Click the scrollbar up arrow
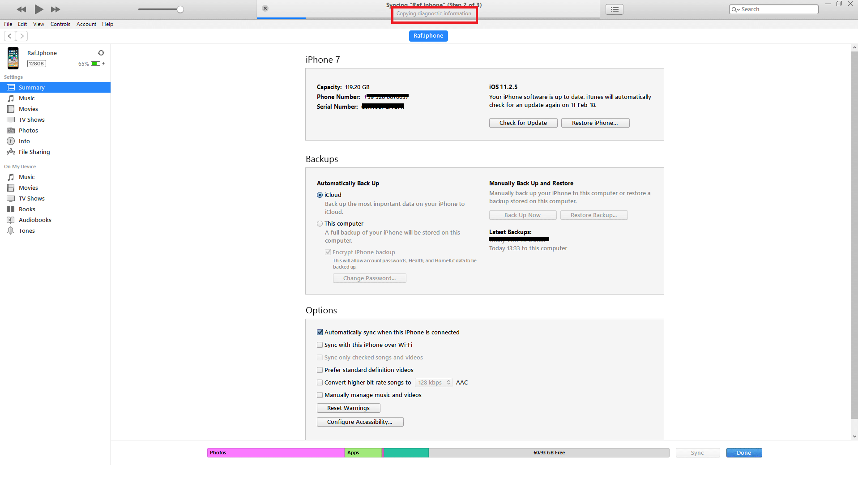The width and height of the screenshot is (858, 504). (x=854, y=47)
